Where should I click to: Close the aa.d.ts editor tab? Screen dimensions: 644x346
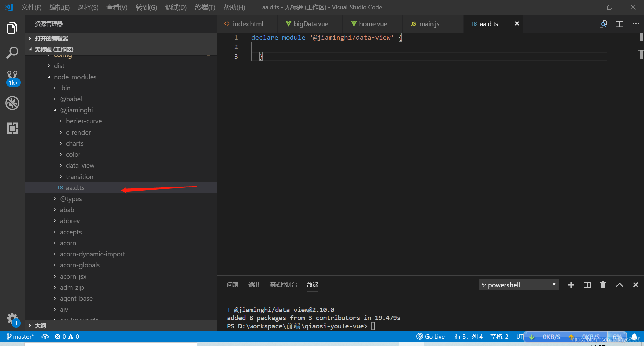tap(517, 23)
